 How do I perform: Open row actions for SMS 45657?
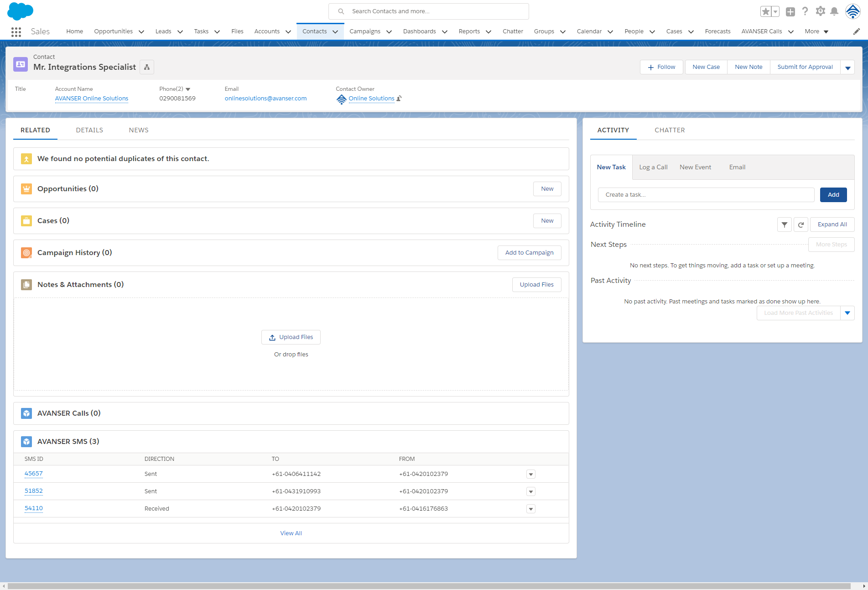pos(530,474)
